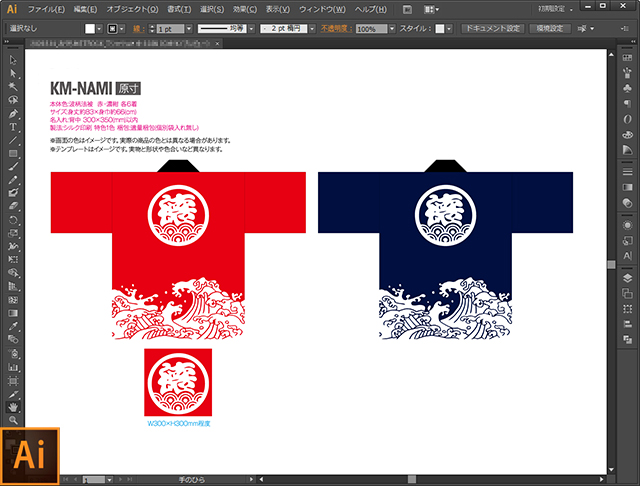Select the Type tool
Image resolution: width=640 pixels, height=486 pixels.
(x=14, y=127)
